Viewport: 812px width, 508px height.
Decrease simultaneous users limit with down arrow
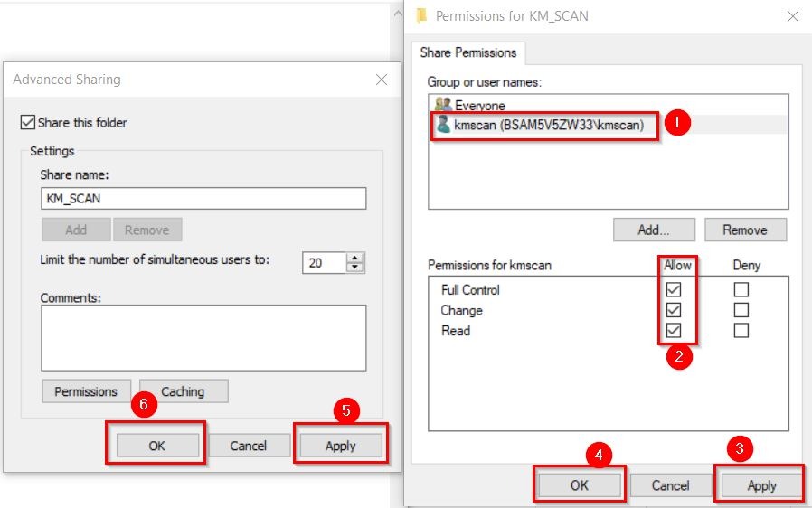click(x=355, y=268)
